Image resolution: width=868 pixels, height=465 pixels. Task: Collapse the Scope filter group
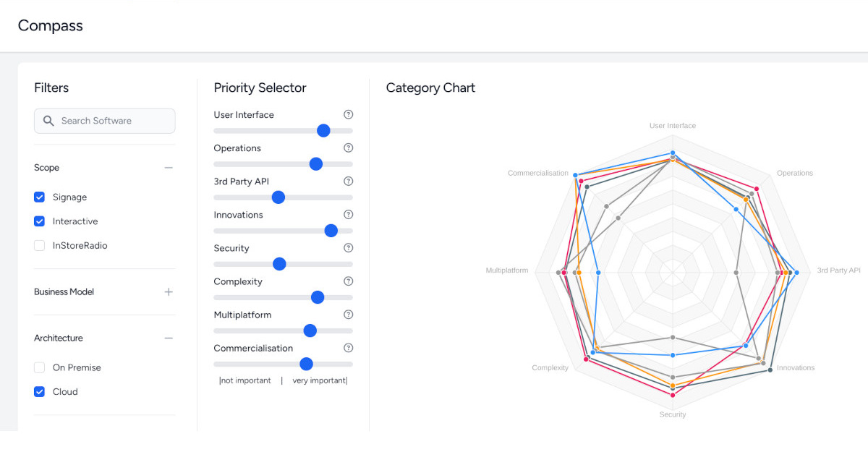point(168,167)
